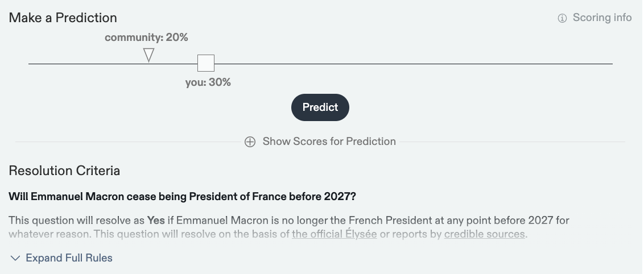This screenshot has height=274, width=644.
Task: Expand Full Rules section
Action: tap(69, 258)
